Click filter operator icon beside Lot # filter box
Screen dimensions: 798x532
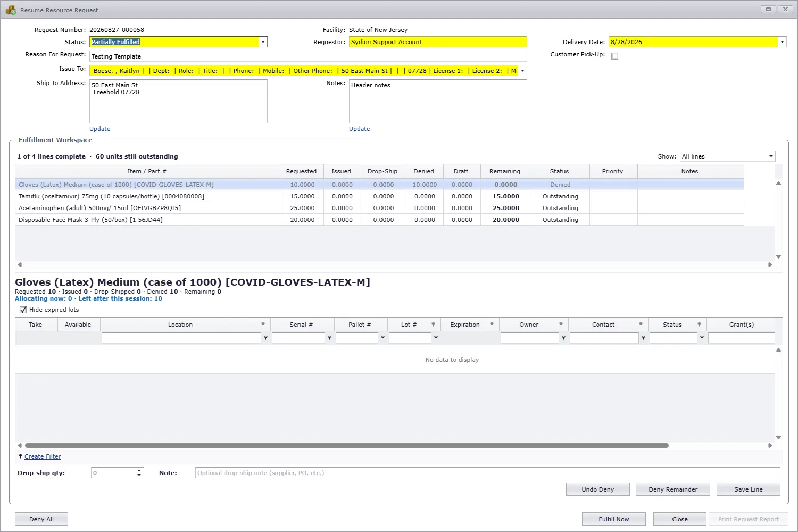tap(436, 338)
